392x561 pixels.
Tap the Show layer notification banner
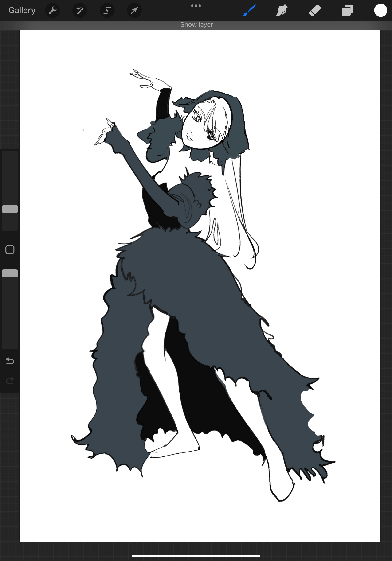coord(196,24)
